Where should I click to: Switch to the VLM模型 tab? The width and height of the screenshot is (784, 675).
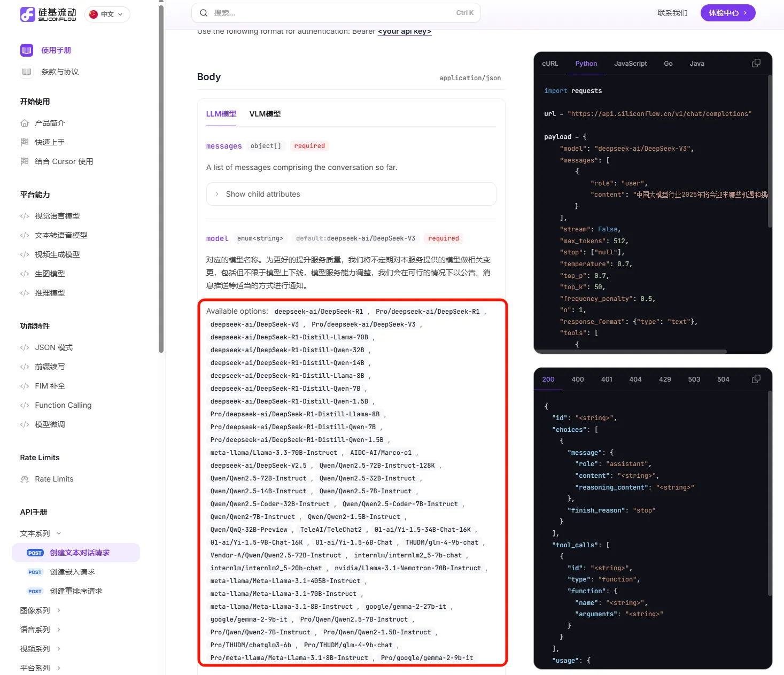265,114
